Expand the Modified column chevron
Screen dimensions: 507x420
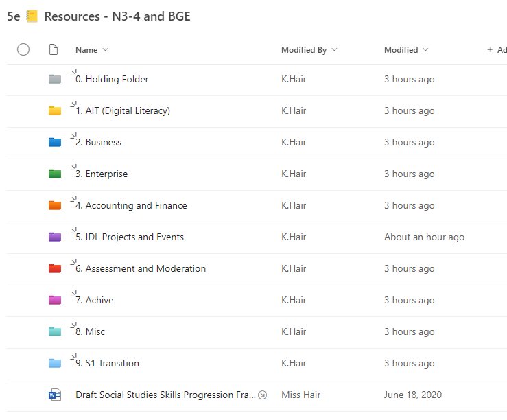tap(426, 50)
